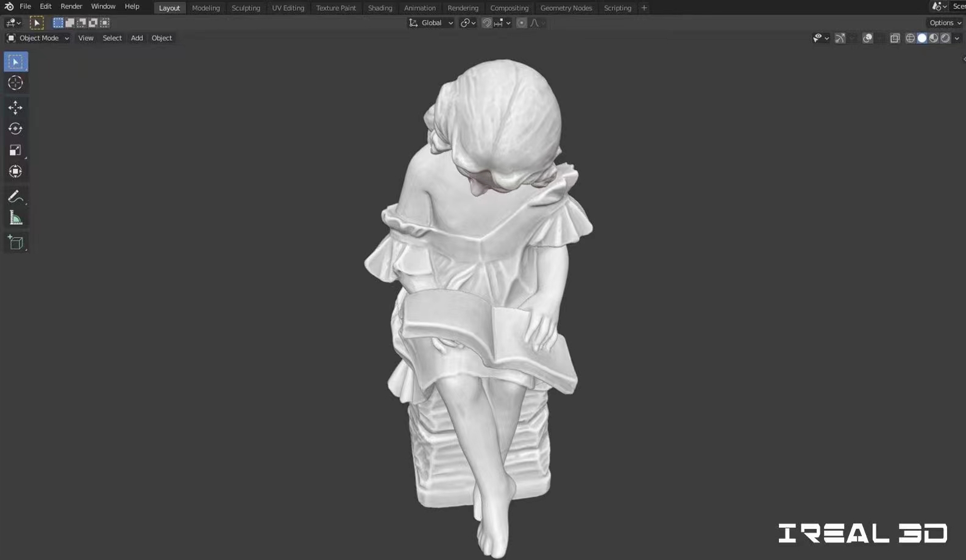
Task: Select the Move tool
Action: click(16, 107)
